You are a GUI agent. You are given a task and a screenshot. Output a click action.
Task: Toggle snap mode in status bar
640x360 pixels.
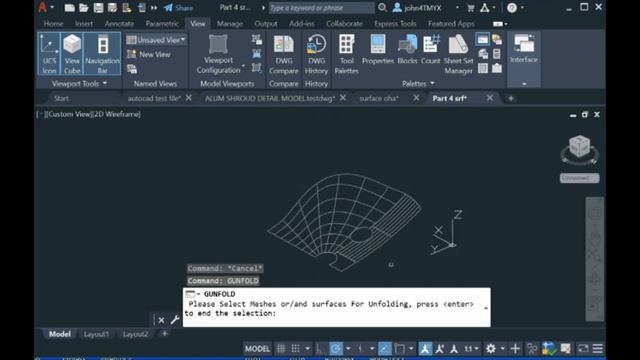295,349
